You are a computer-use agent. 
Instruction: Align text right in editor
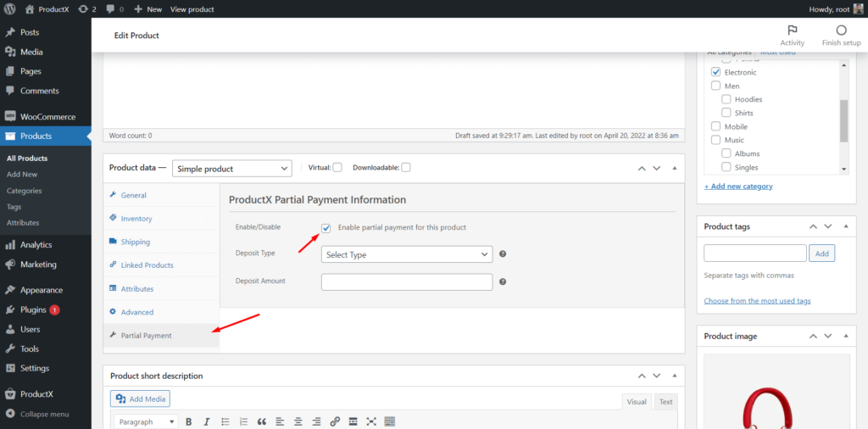pos(316,422)
